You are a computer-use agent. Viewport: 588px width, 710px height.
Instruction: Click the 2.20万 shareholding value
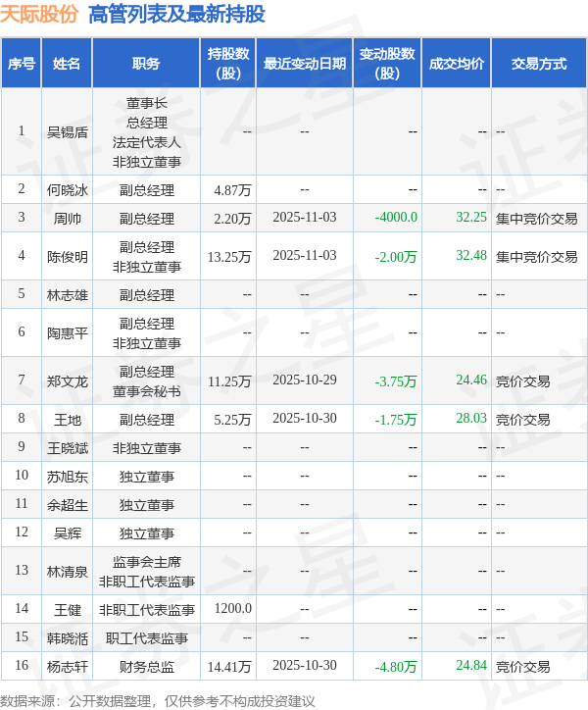click(x=232, y=219)
